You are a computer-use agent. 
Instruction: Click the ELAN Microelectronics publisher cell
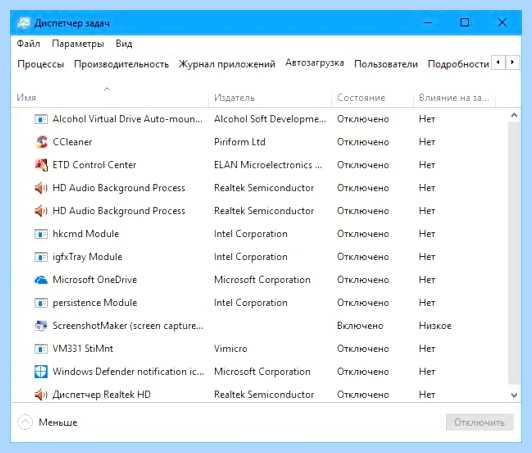(x=268, y=165)
